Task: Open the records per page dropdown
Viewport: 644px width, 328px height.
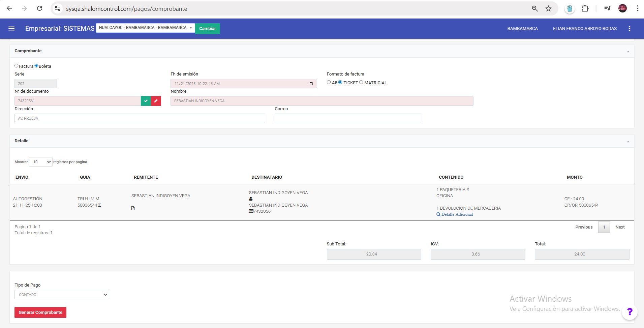Action: click(x=41, y=162)
